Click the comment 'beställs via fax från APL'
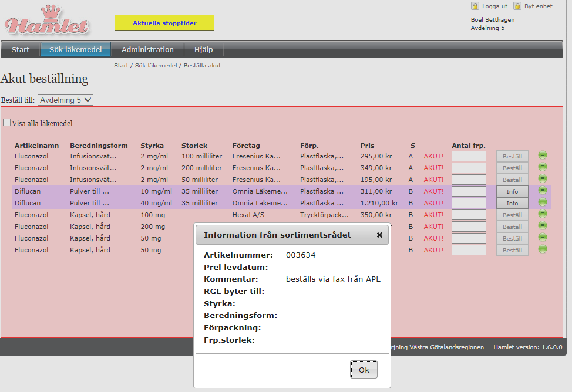The height and width of the screenshot is (392, 572). point(333,279)
